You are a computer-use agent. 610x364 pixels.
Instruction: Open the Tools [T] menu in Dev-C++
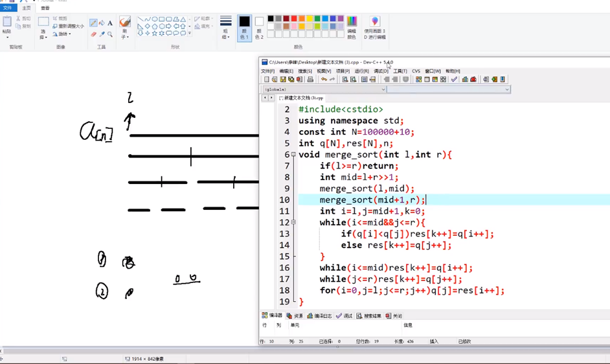(x=400, y=71)
